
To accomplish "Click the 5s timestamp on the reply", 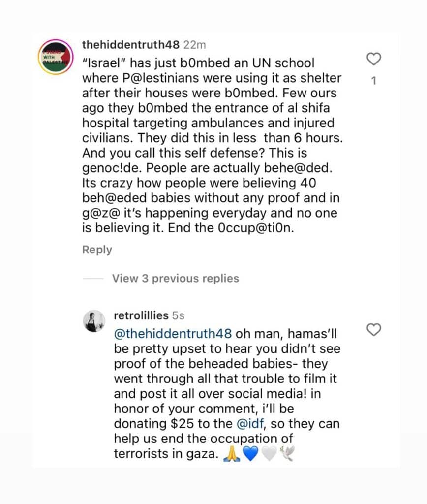I will tap(178, 315).
